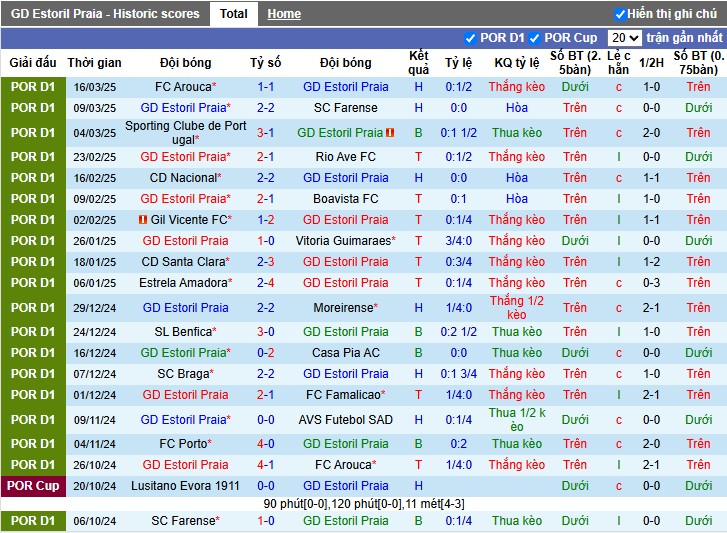The image size is (727, 533).
Task: Select the Thời gian column header
Action: click(95, 63)
